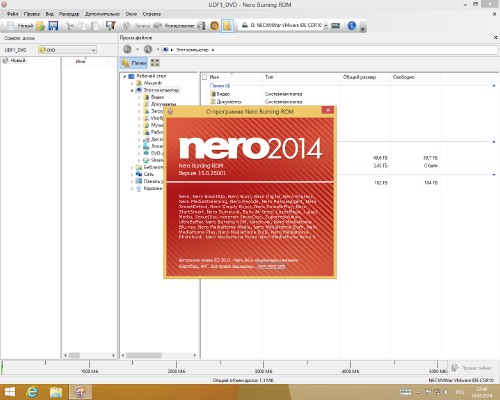This screenshot has height=400, width=500.
Task: Click the 2000 Мб mark on capacity bar
Action: click(176, 371)
